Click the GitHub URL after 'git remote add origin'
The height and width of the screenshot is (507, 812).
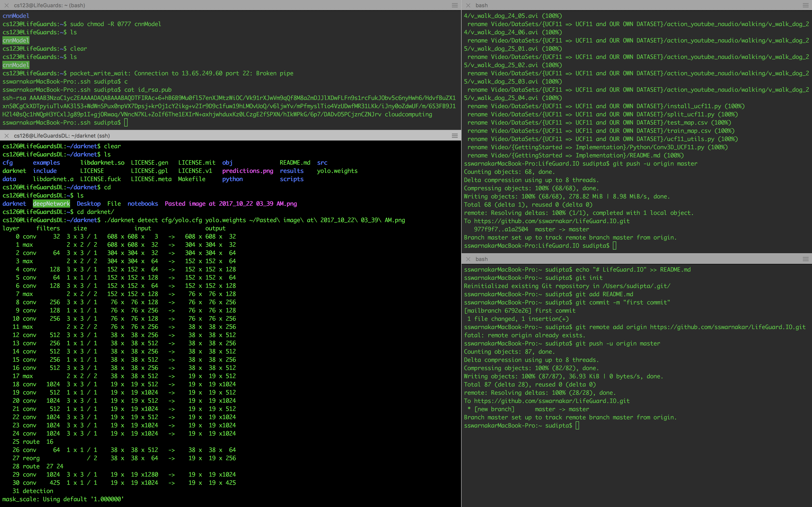coord(727,327)
